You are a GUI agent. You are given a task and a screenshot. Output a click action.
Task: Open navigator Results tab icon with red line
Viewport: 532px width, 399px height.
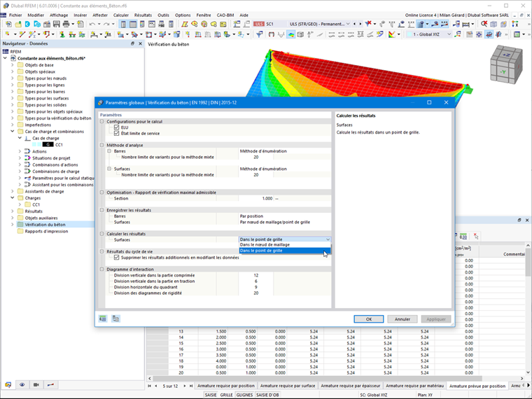click(x=50, y=385)
